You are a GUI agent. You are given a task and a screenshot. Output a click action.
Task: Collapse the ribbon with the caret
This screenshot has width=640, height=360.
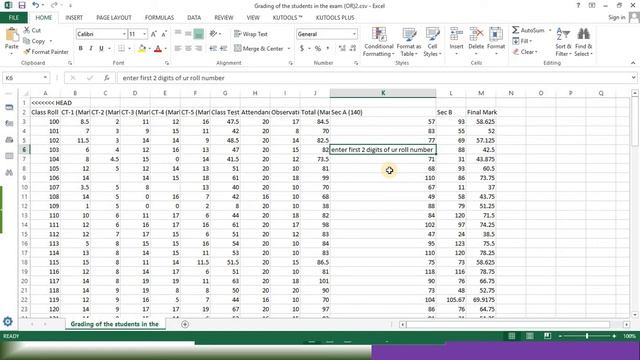[x=633, y=63]
